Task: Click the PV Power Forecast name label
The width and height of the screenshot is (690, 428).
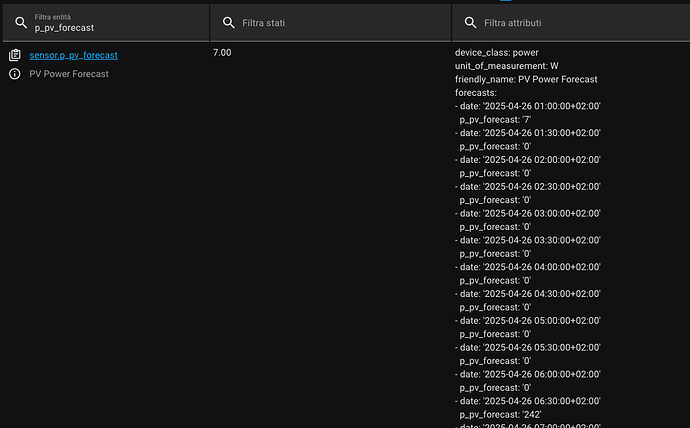Action: click(x=69, y=74)
